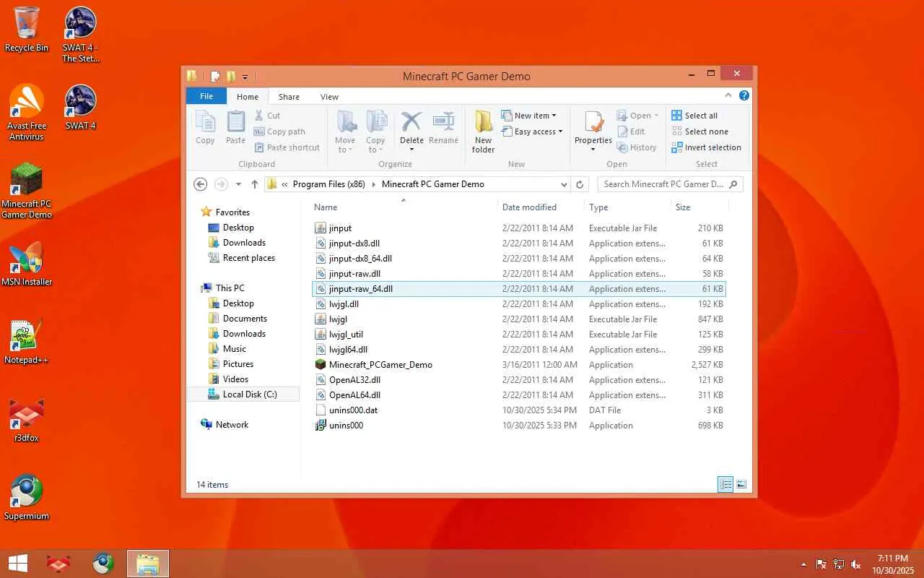The image size is (924, 578).
Task: Minimize the ribbon with the chevron
Action: (728, 95)
